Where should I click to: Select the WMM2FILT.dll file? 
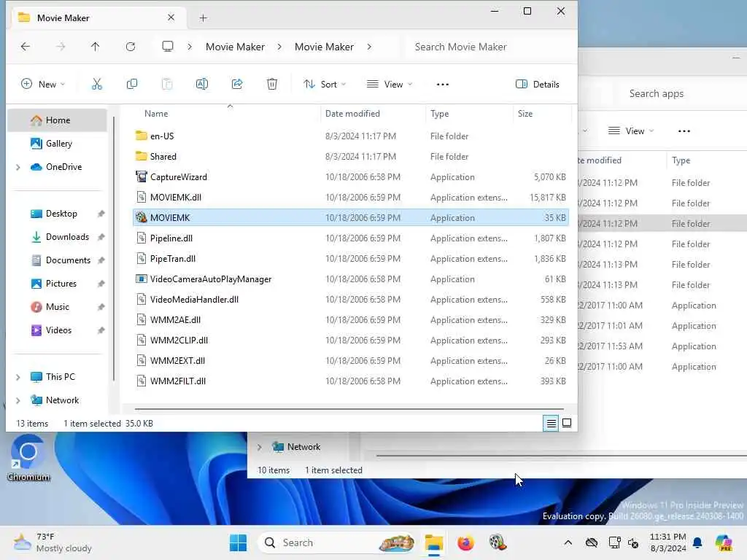tap(351, 381)
